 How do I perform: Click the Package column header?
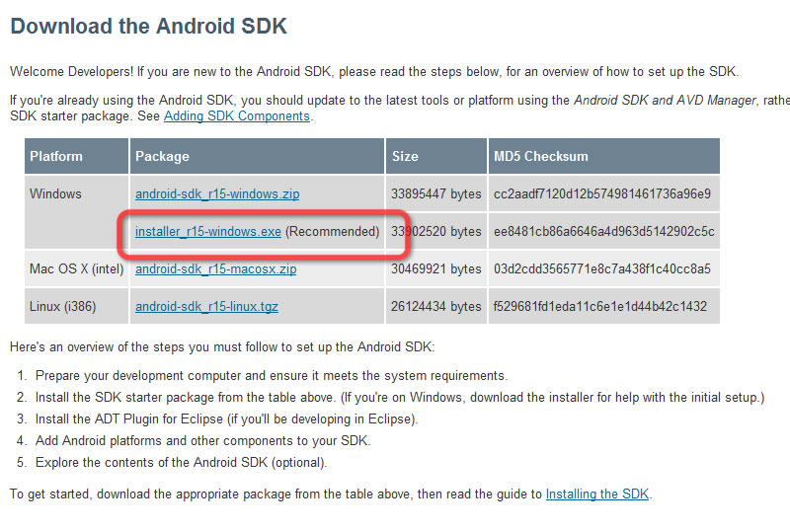257,156
